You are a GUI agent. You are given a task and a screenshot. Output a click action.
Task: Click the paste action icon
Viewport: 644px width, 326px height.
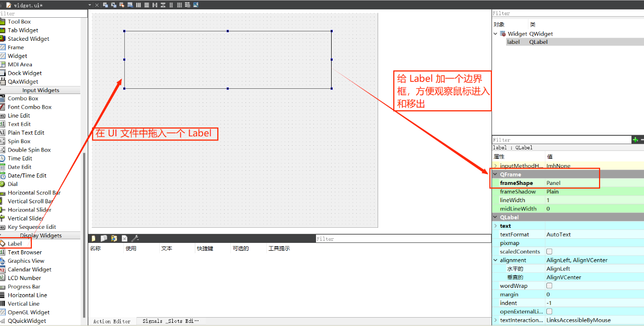pos(114,238)
